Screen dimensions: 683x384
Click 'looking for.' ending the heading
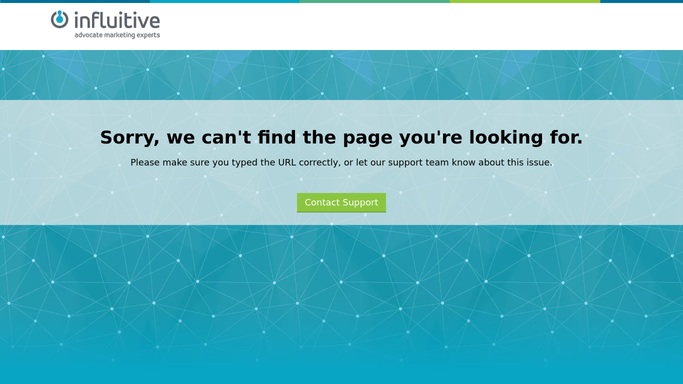click(x=525, y=138)
